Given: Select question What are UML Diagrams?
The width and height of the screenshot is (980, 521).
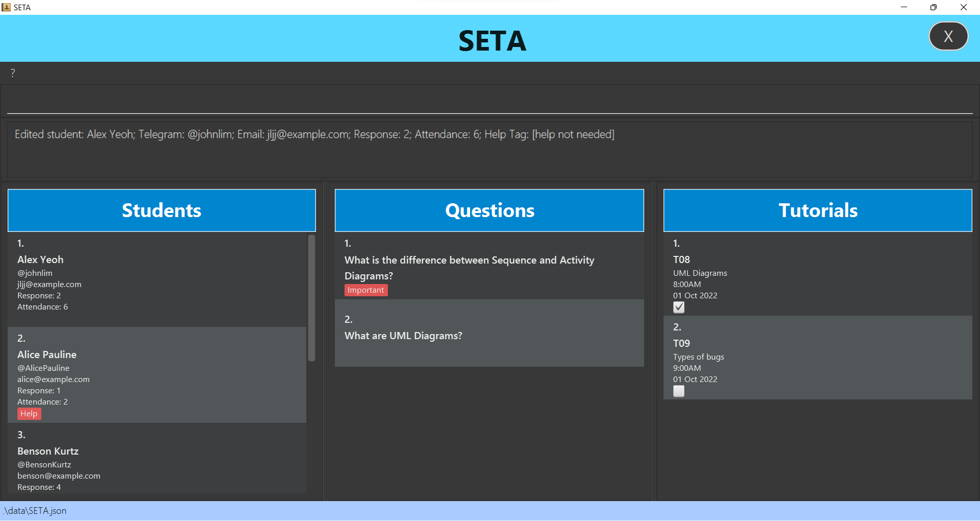Looking at the screenshot, I should (489, 333).
